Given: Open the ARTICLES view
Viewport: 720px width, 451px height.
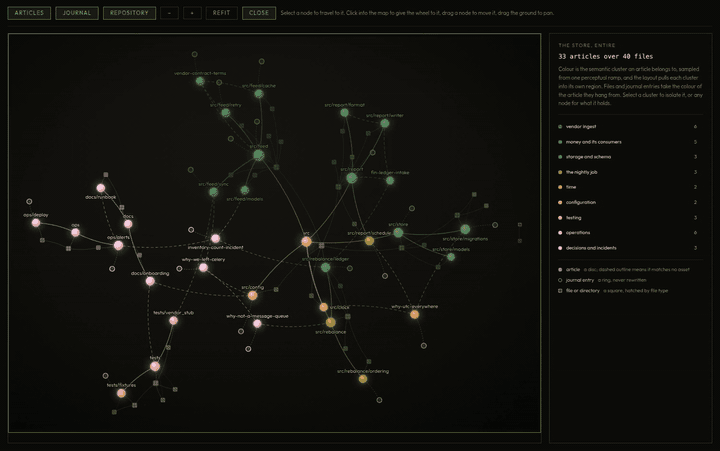Looking at the screenshot, I should point(29,13).
